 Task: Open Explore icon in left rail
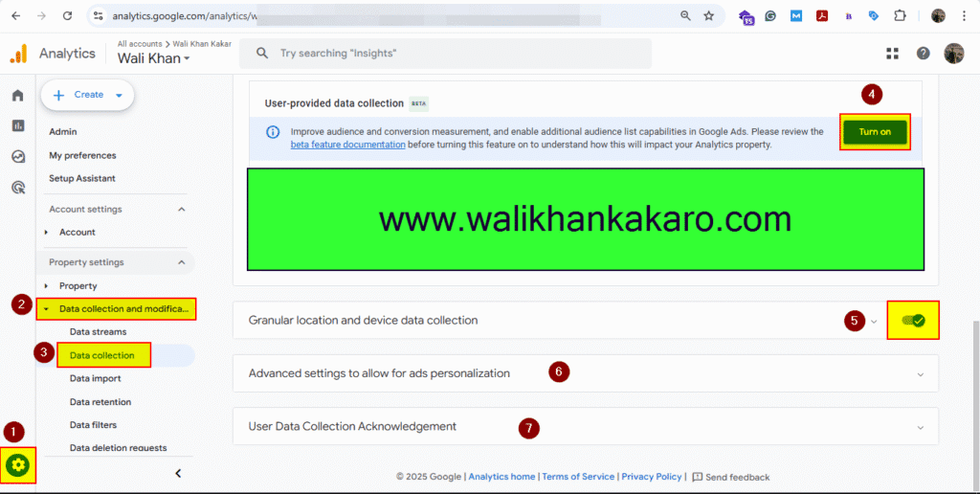[18, 156]
